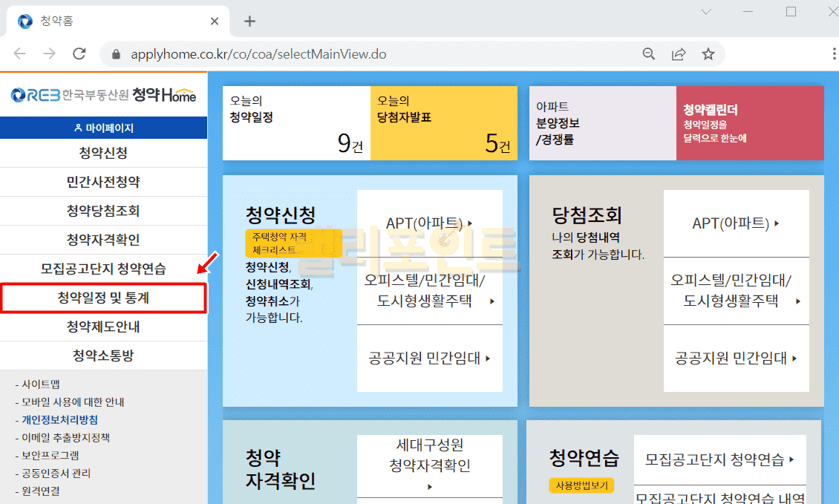
Task: Select 청약일정 및 통계 menu item
Action: pyautogui.click(x=104, y=298)
